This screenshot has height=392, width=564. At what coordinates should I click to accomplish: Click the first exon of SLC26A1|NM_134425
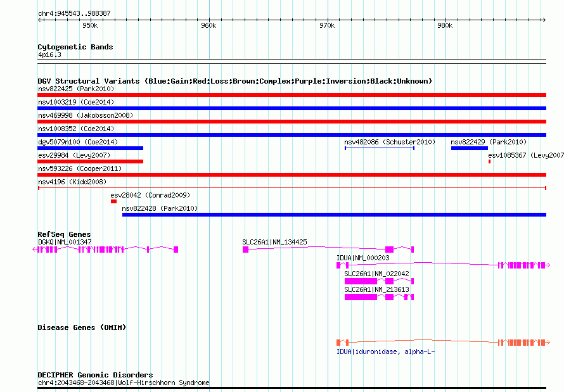245,250
